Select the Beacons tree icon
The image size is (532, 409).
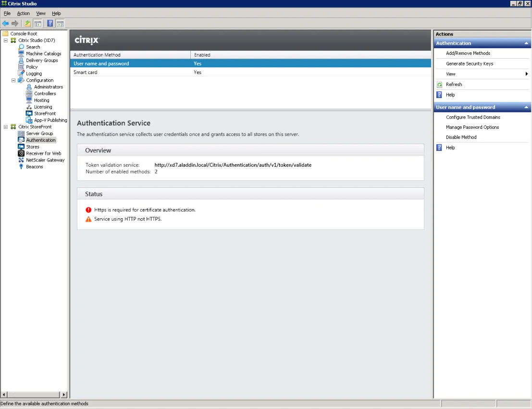click(x=21, y=167)
